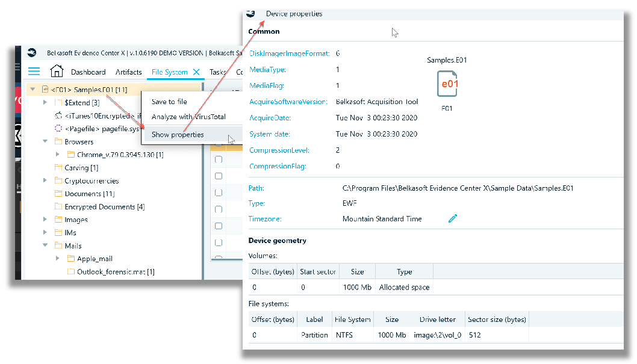Image resolution: width=637 pixels, height=364 pixels.
Task: Click the $Extend folder icon
Action: 58,103
